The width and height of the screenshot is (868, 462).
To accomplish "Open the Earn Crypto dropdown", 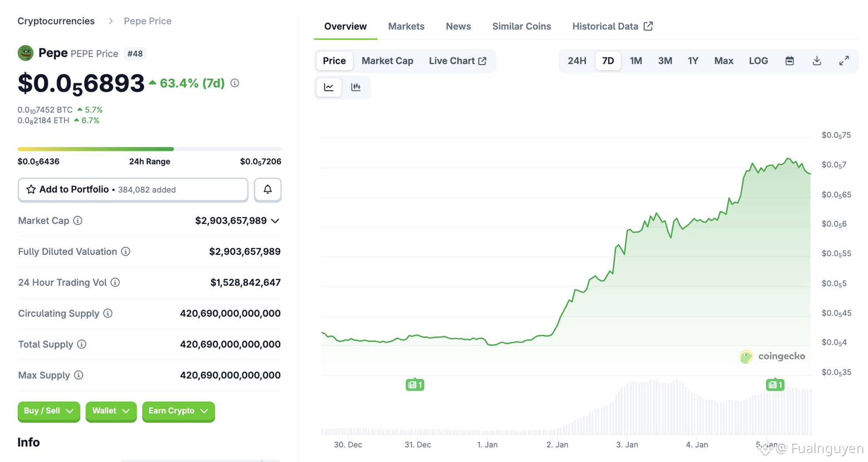I will (178, 411).
